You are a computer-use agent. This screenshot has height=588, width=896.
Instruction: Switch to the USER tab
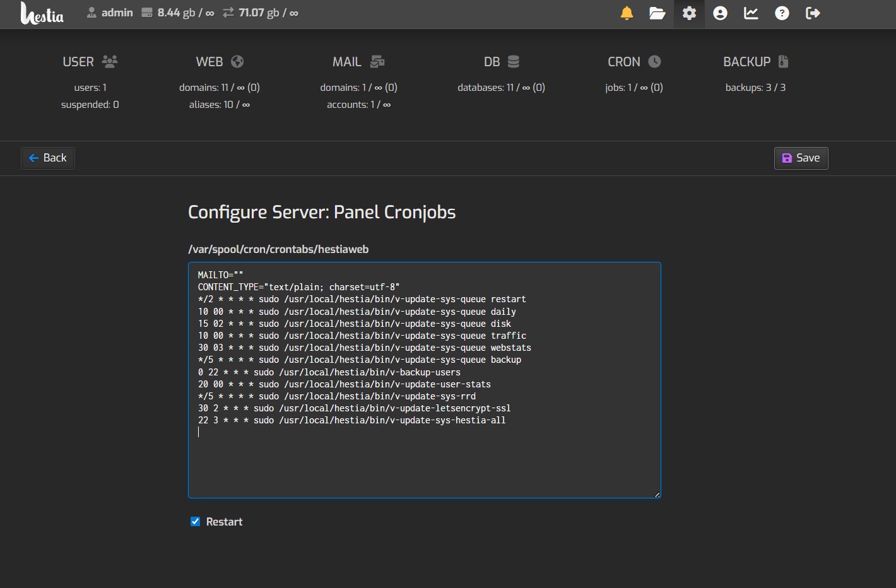coord(90,62)
